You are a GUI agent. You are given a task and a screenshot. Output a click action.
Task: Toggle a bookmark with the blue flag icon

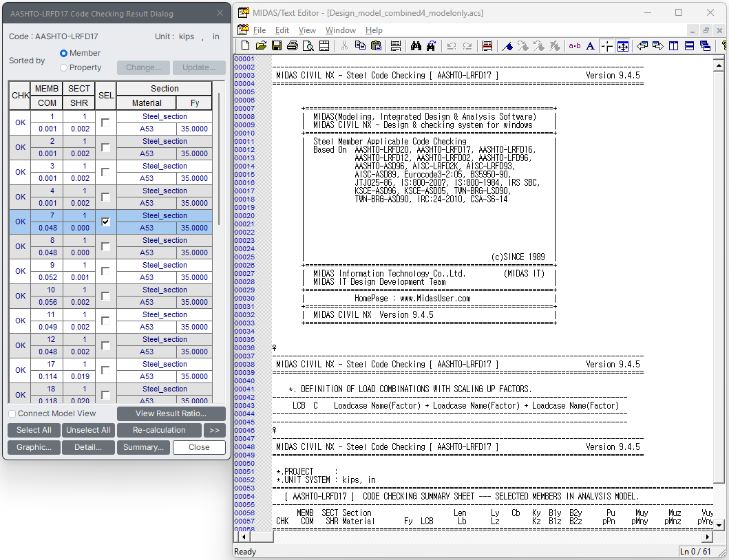(507, 45)
